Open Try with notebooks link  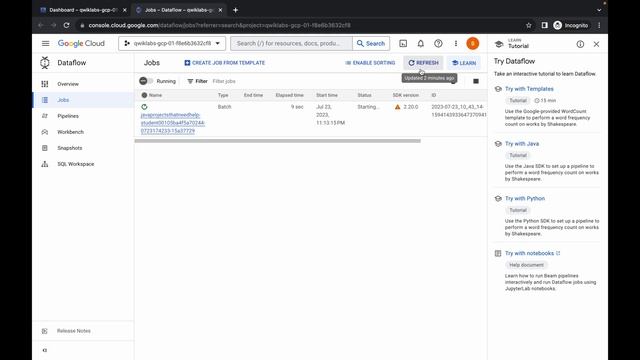click(x=532, y=253)
